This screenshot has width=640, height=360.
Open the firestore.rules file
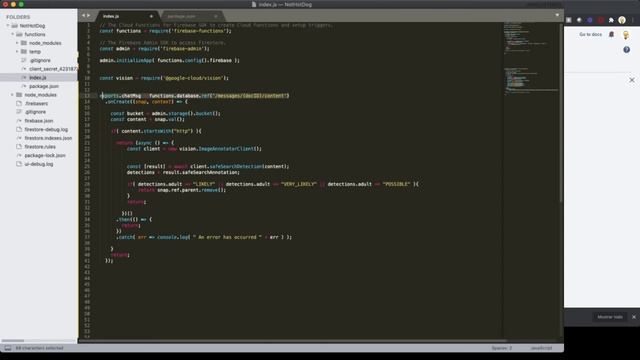pos(40,147)
